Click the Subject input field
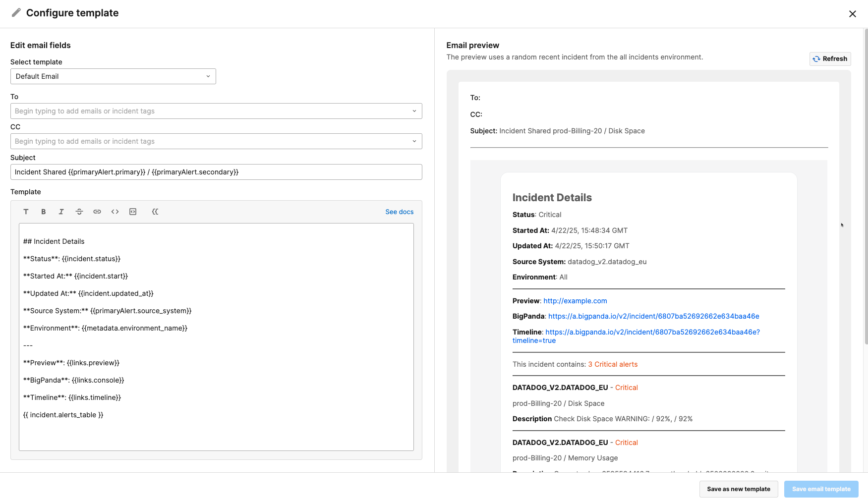Screen dimensions: 868x503 tap(217, 172)
